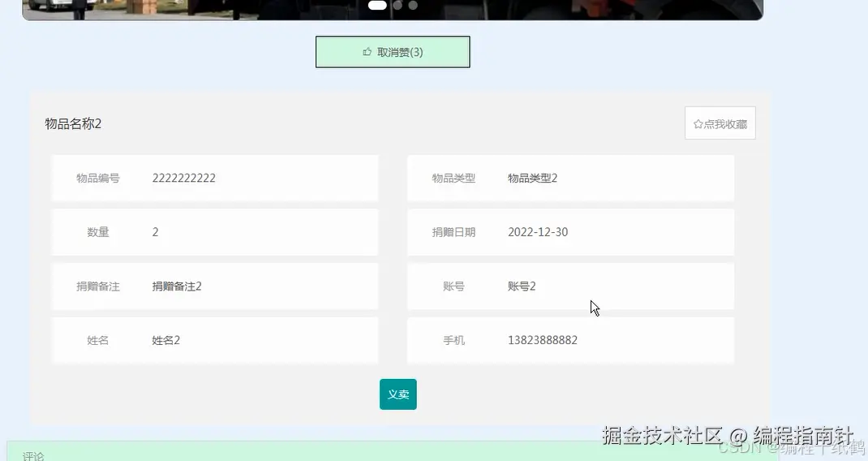The image size is (868, 461).
Task: Click the thumbs-up icon in 取消赞 button
Action: 367,52
